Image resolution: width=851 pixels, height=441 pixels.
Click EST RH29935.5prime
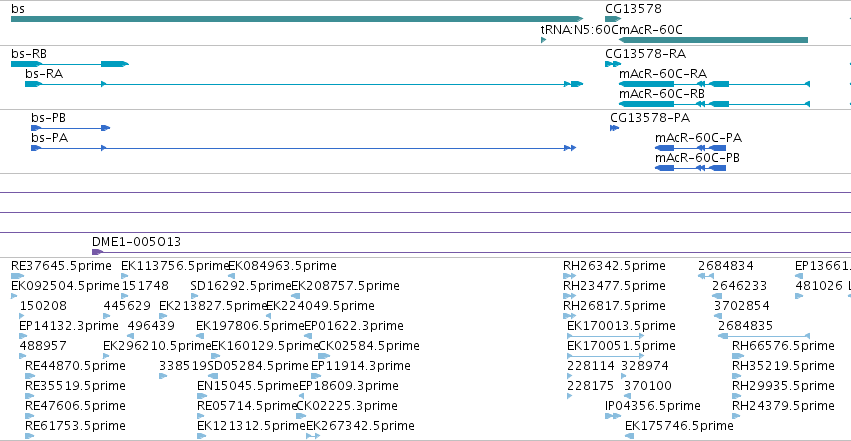click(x=783, y=386)
